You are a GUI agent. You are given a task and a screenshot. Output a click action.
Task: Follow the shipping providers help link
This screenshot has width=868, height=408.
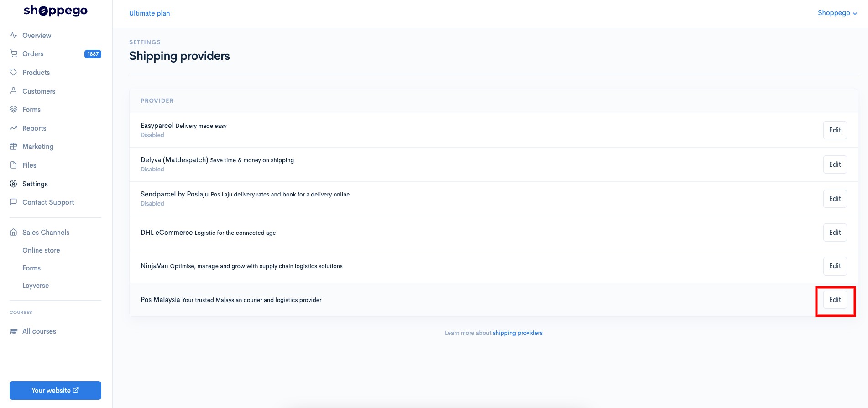pyautogui.click(x=518, y=333)
